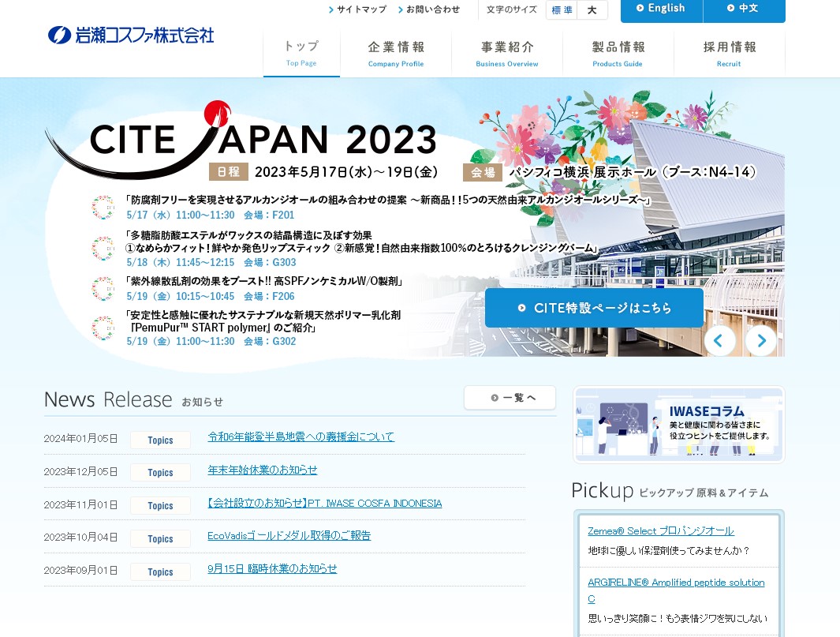
Task: Click Topics tag for 2024年01月05日
Action: (x=160, y=440)
